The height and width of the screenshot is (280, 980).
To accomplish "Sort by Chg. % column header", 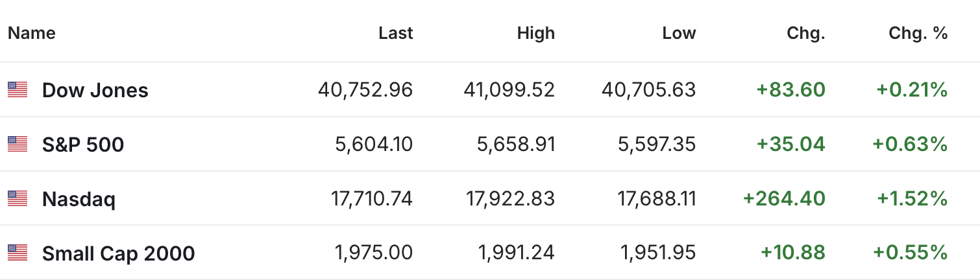I will click(918, 33).
